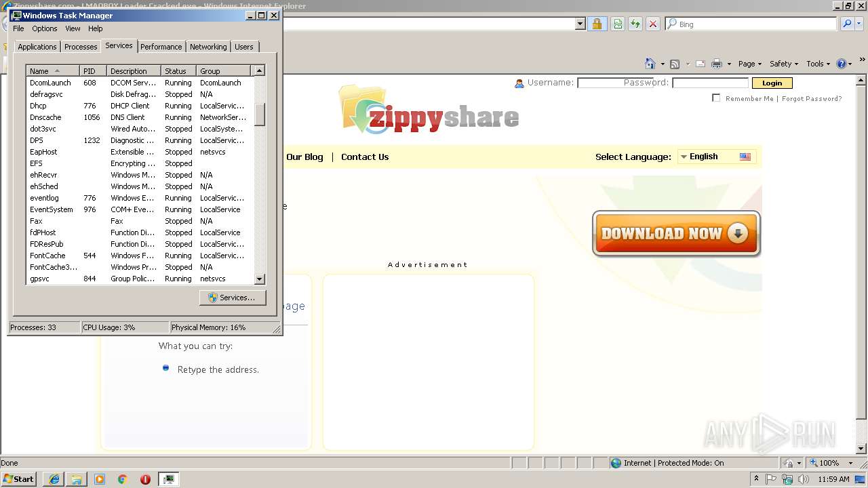The width and height of the screenshot is (868, 488).
Task: Click the Read Mail envelope icon
Action: [x=701, y=64]
